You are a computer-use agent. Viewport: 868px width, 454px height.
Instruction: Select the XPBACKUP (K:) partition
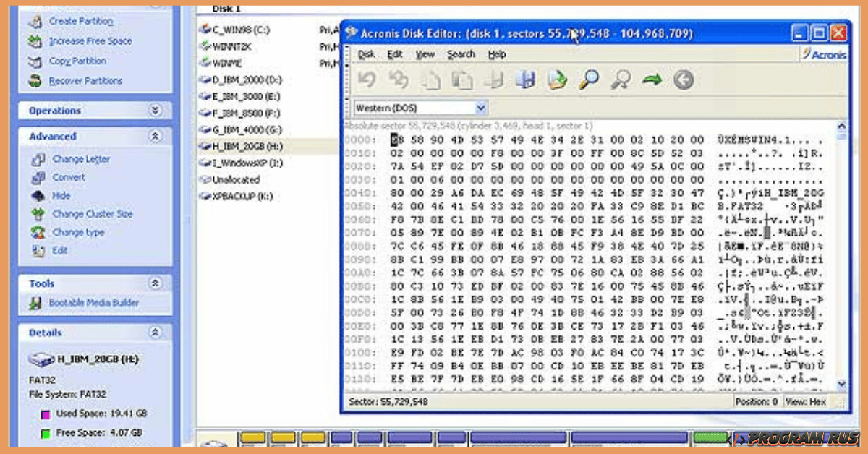[x=237, y=196]
